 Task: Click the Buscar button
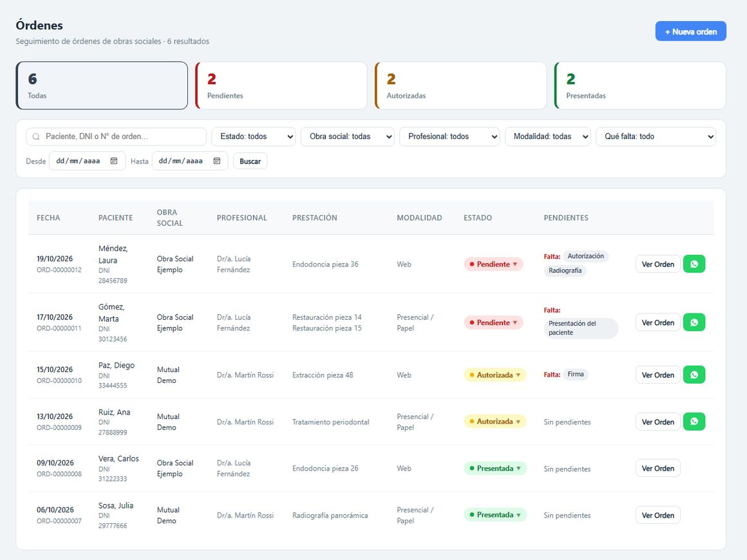(x=250, y=161)
